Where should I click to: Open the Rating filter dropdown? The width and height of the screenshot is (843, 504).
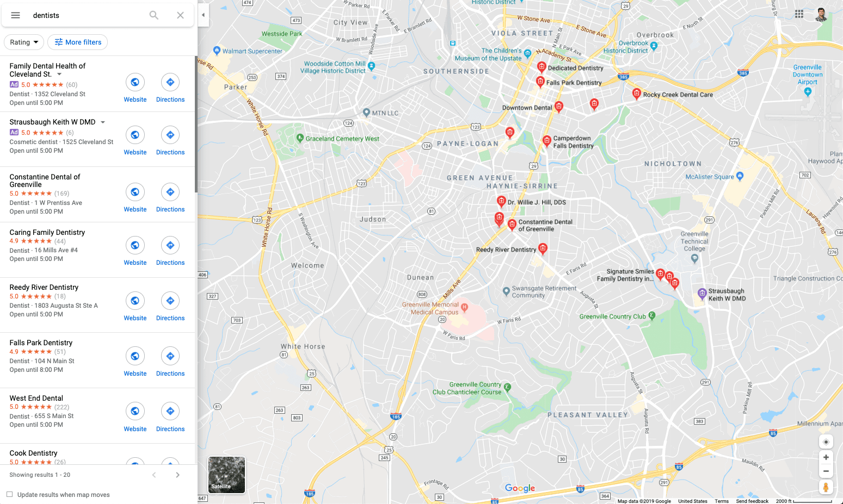[x=24, y=42]
